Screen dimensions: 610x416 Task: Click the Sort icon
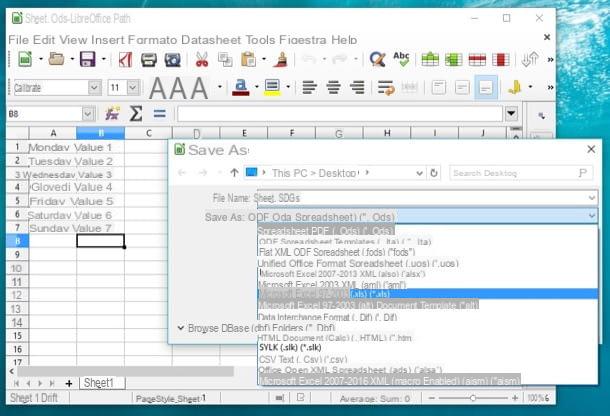click(529, 59)
